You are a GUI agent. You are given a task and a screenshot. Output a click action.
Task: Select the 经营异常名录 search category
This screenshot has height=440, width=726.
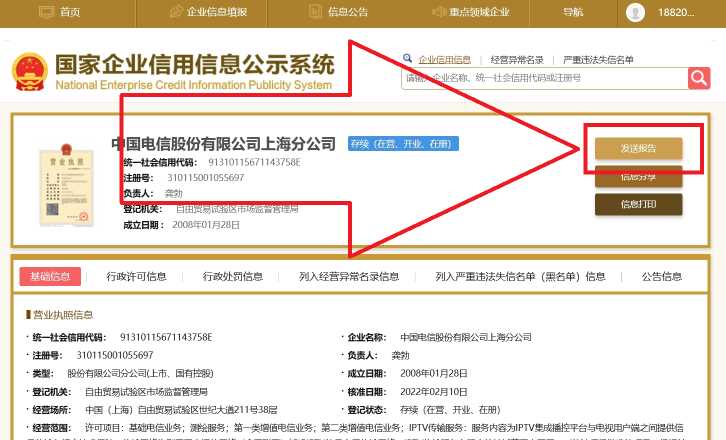pyautogui.click(x=517, y=60)
